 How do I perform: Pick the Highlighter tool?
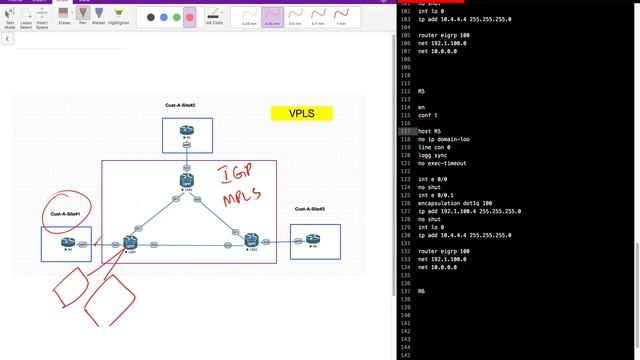118,16
